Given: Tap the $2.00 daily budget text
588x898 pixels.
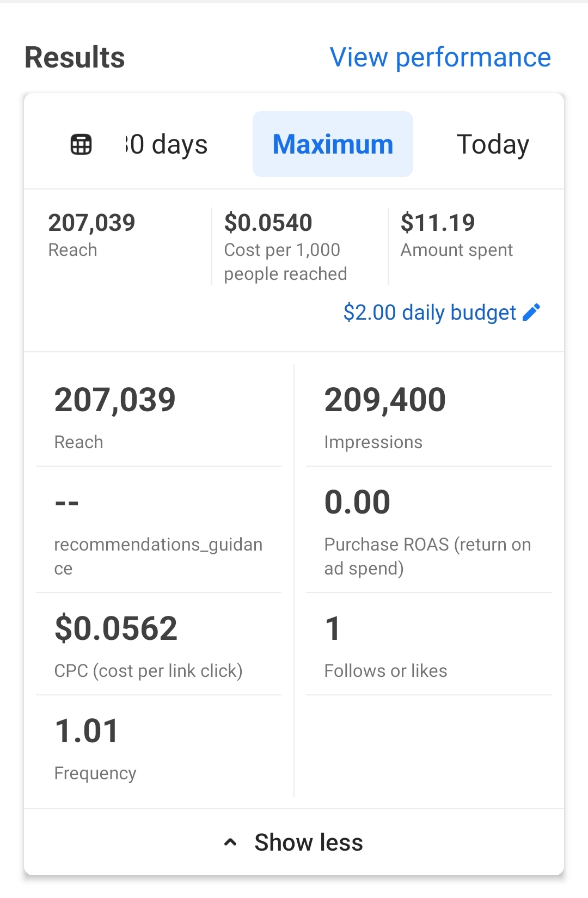Looking at the screenshot, I should click(x=429, y=313).
